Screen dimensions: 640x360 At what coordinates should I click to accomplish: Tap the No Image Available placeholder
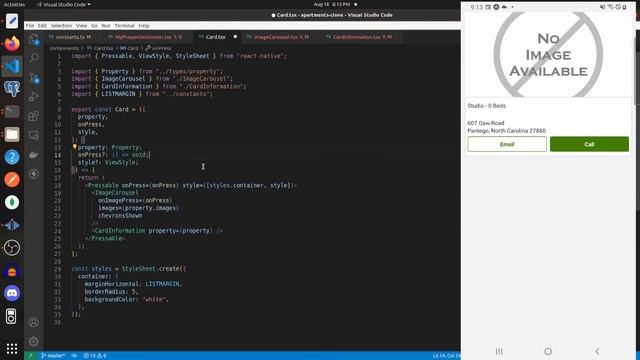coord(548,54)
